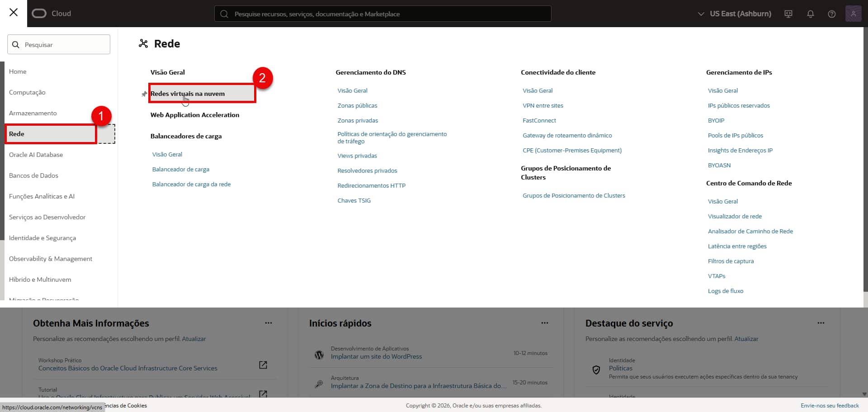
Task: Select Oracle AI Database in the navigation menu
Action: point(36,155)
